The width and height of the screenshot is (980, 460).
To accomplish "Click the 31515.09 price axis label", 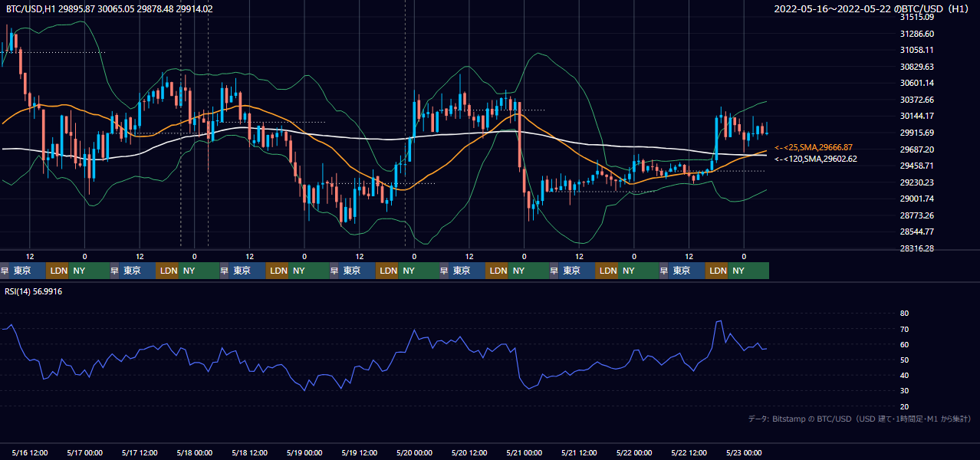I will [916, 17].
